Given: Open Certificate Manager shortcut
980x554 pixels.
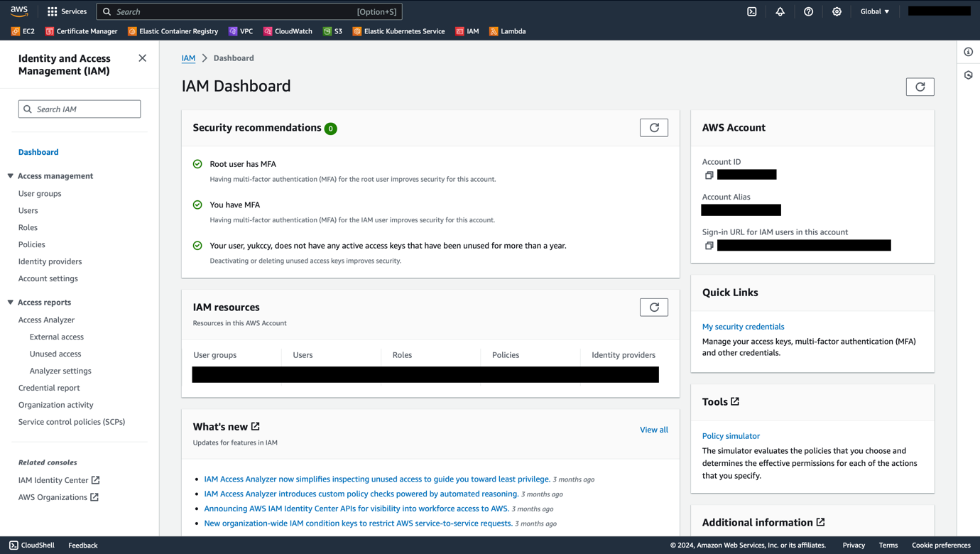Looking at the screenshot, I should [x=81, y=31].
